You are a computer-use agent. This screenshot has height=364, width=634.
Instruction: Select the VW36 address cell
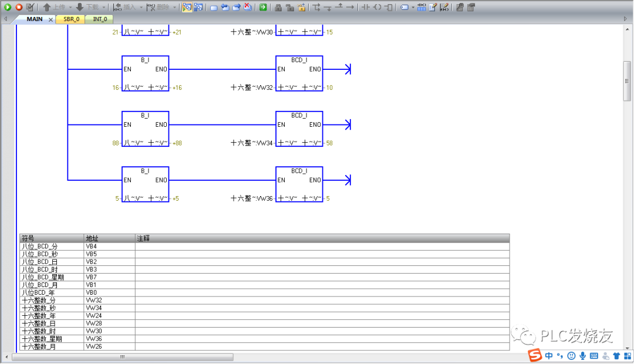pyautogui.click(x=109, y=339)
